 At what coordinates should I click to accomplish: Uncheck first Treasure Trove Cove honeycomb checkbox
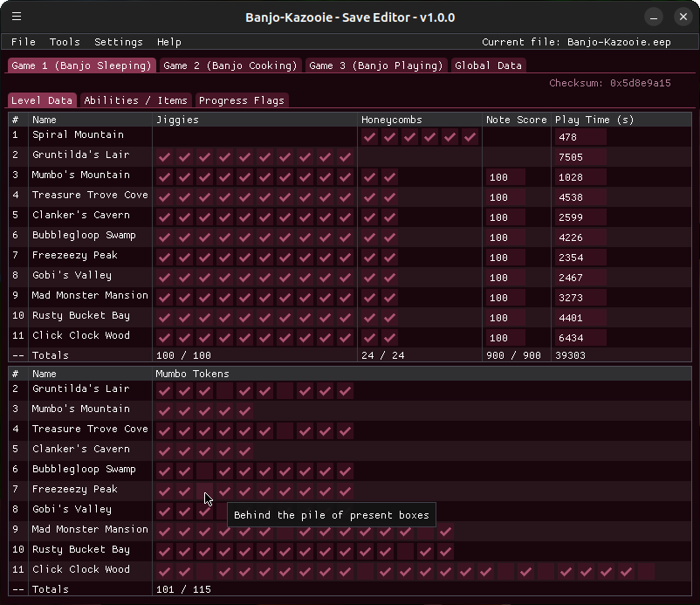click(370, 197)
